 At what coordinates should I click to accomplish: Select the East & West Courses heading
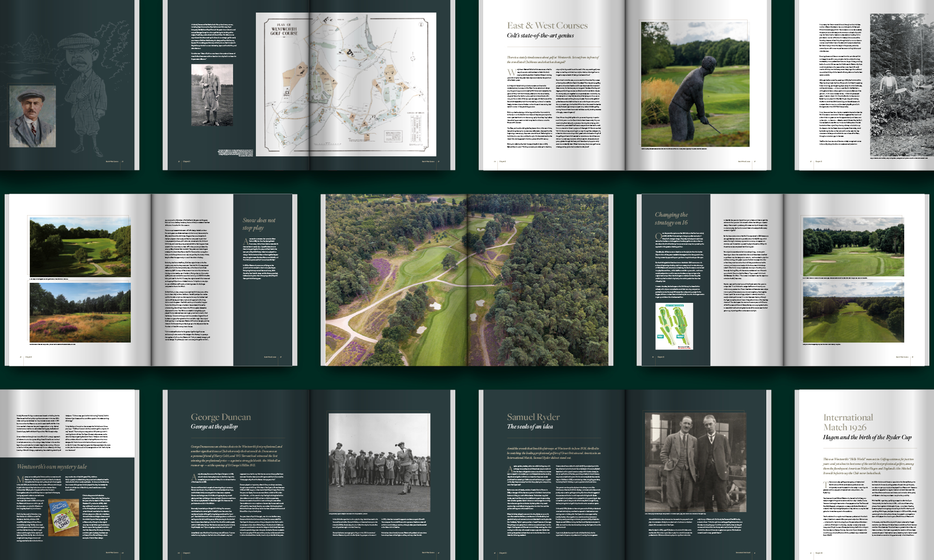coord(547,26)
